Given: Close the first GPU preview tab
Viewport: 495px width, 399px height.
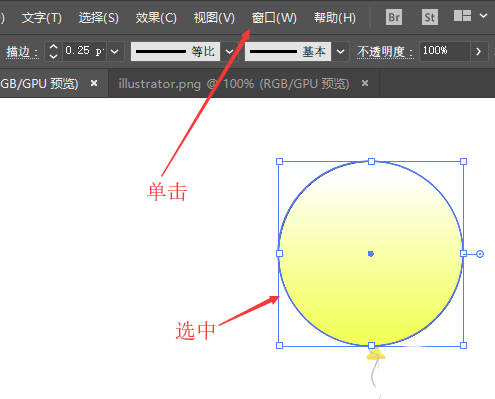Looking at the screenshot, I should pyautogui.click(x=94, y=83).
